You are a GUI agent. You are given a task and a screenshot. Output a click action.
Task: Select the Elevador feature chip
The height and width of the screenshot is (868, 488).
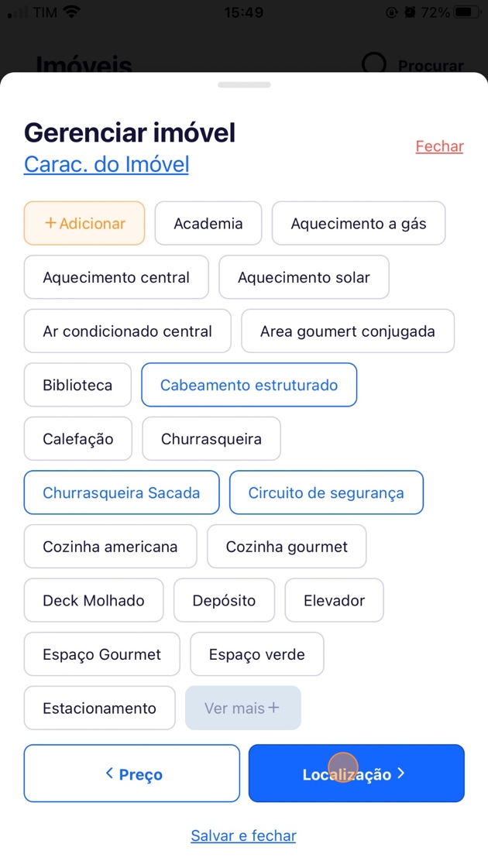click(334, 600)
